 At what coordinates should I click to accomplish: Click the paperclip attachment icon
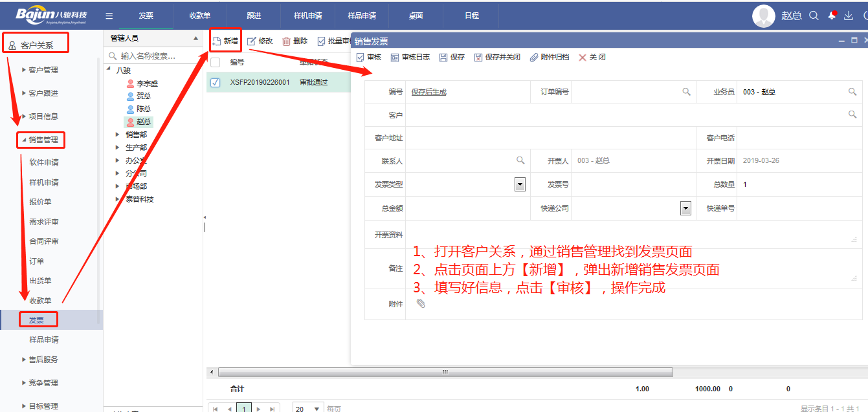(x=421, y=303)
